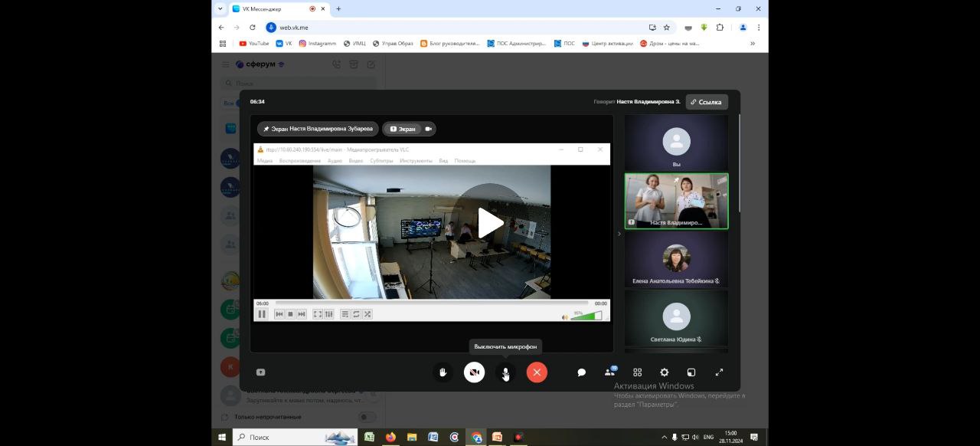Expand the call to fullscreen

[x=719, y=372]
